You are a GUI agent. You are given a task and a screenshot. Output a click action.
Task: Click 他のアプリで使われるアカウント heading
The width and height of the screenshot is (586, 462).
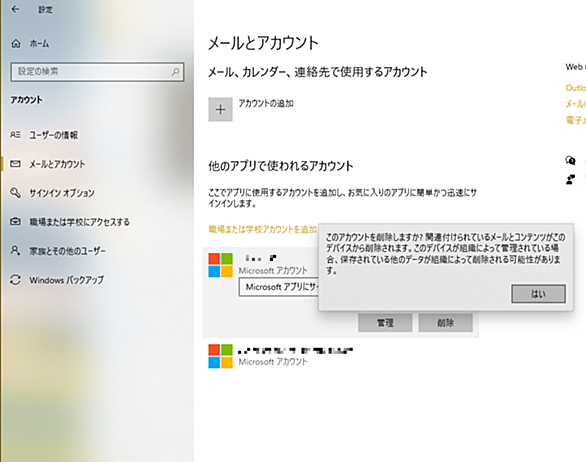click(x=281, y=166)
